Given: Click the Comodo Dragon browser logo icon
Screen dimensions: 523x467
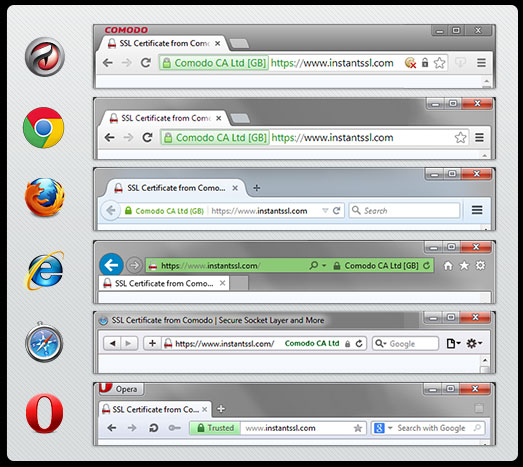Looking at the screenshot, I should tap(45, 57).
